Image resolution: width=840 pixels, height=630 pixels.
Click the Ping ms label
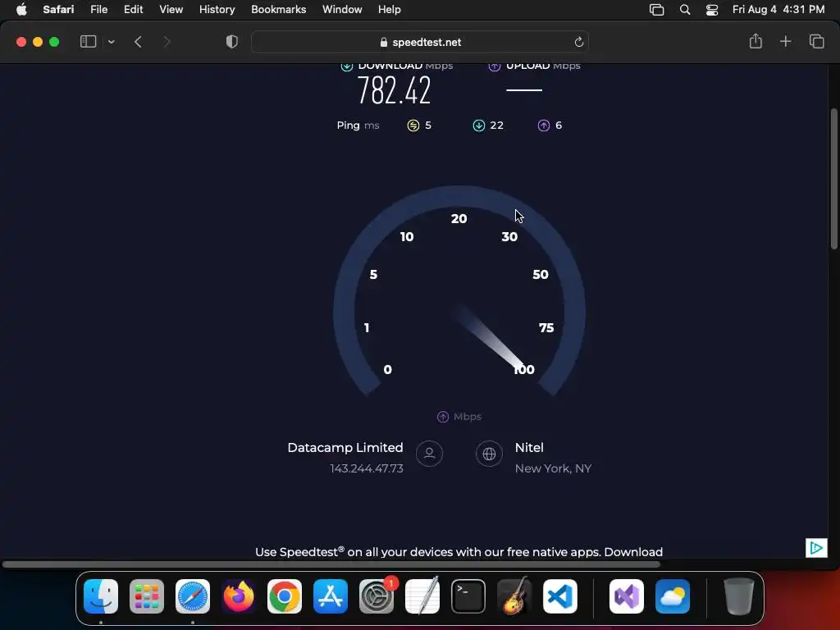pos(358,126)
